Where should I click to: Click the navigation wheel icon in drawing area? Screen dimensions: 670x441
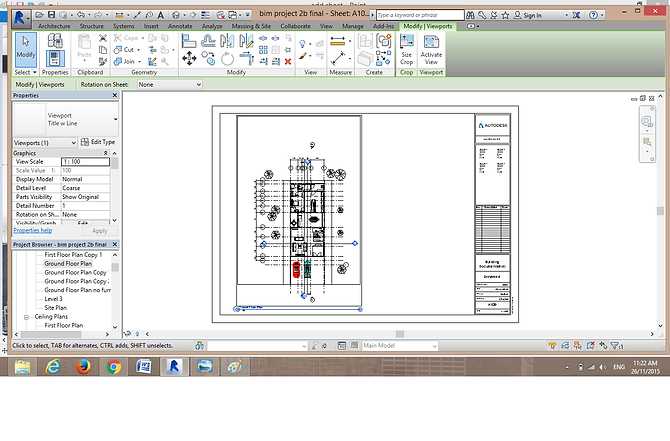[x=647, y=122]
